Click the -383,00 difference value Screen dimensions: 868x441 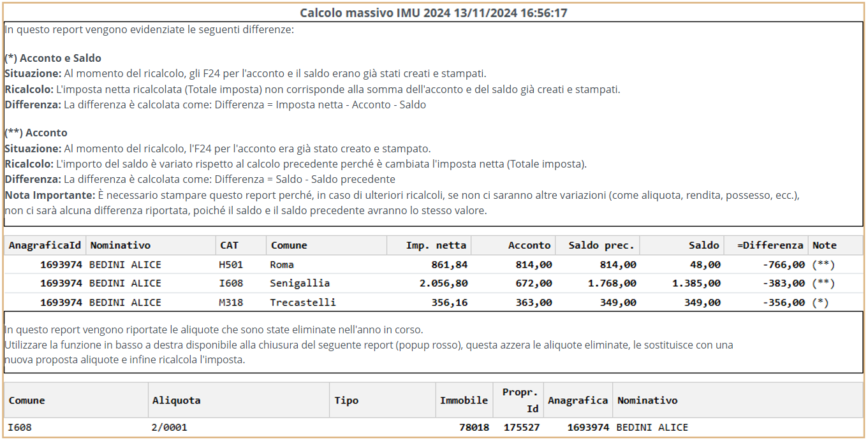pos(784,284)
